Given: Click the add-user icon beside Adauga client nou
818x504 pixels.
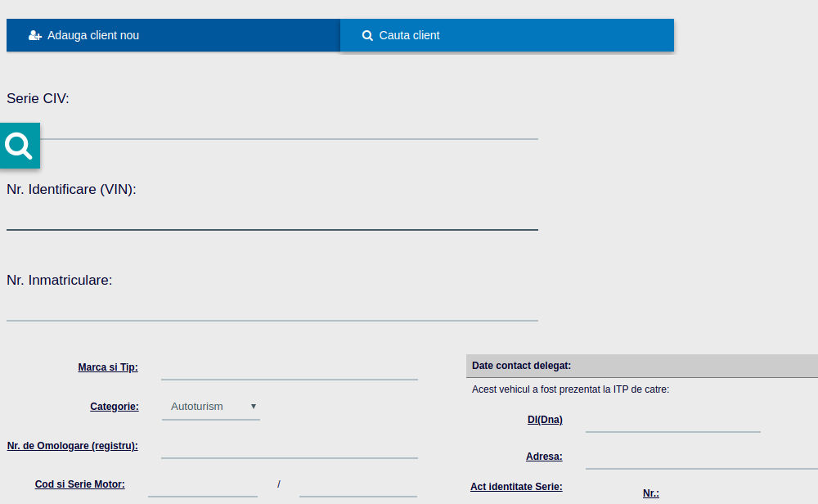Looking at the screenshot, I should 34,35.
